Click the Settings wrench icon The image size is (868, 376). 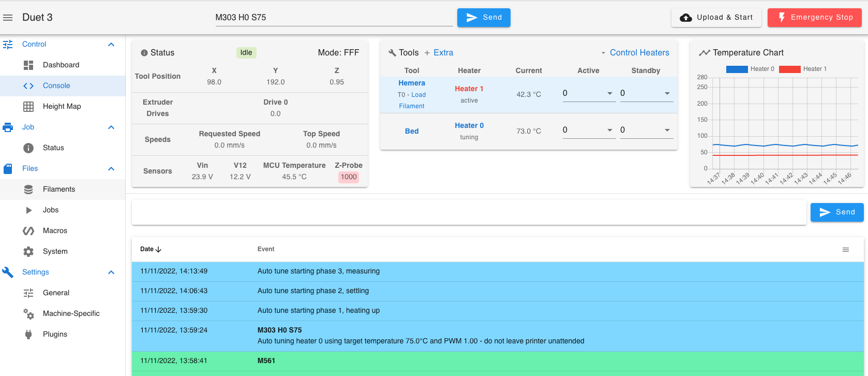8,272
